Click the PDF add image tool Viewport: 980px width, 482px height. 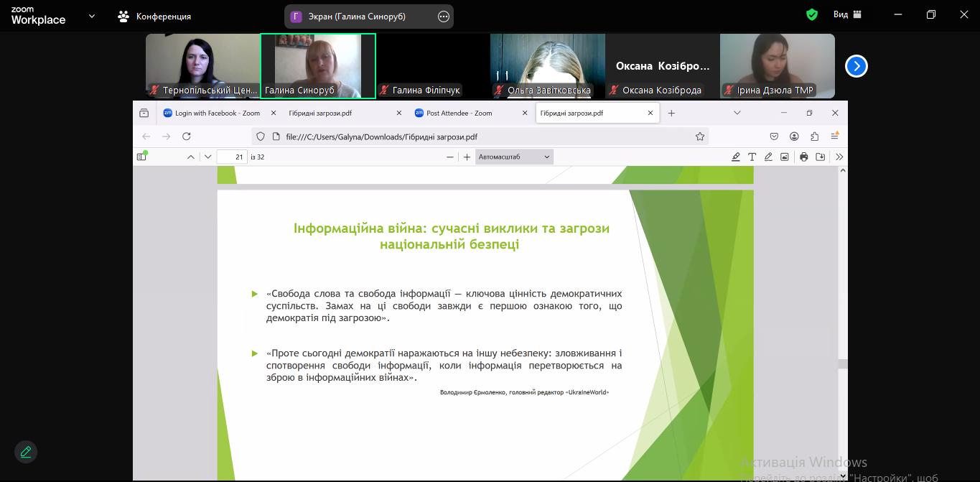pos(785,157)
